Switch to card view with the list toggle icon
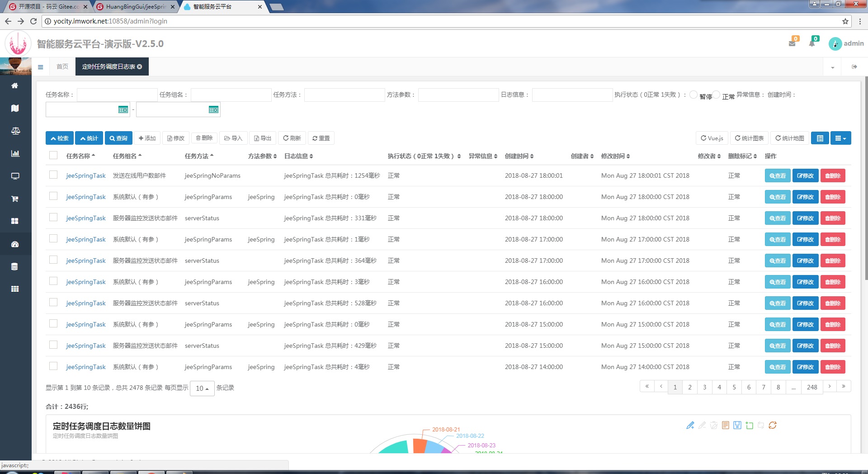The width and height of the screenshot is (868, 474). click(x=820, y=138)
